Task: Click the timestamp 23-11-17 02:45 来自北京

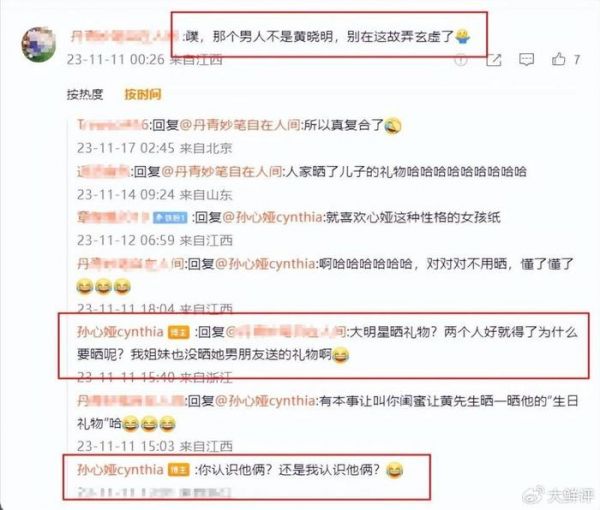Action: 154,148
